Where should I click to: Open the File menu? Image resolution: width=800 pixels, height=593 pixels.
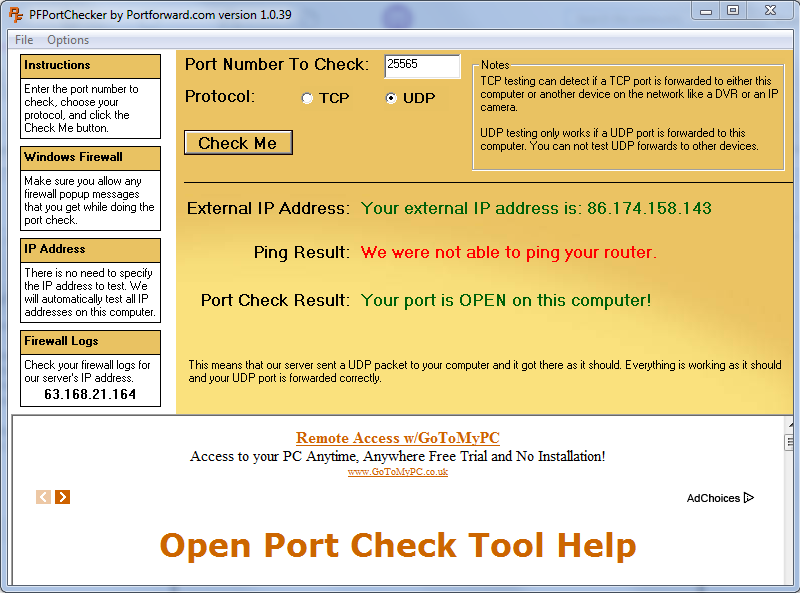24,40
